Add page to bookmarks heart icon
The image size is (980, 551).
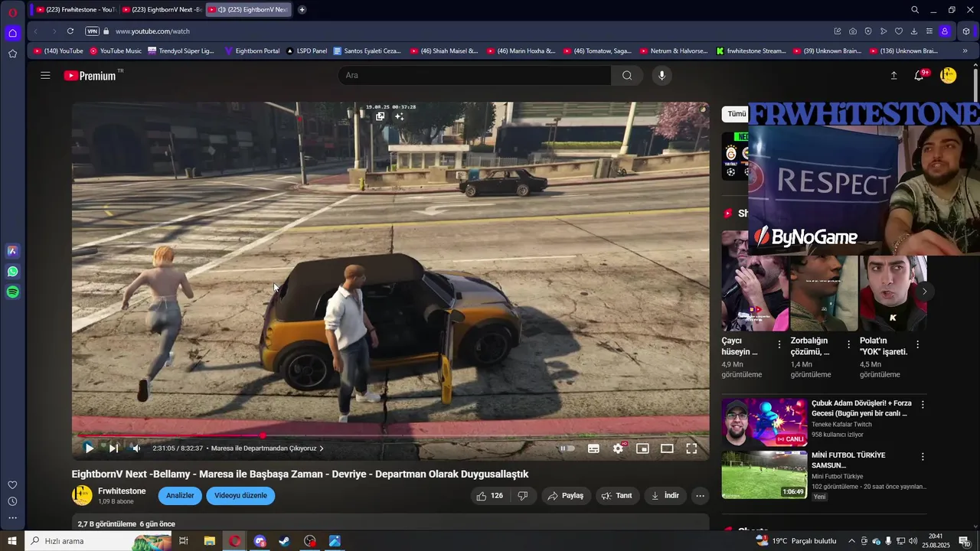(x=899, y=31)
